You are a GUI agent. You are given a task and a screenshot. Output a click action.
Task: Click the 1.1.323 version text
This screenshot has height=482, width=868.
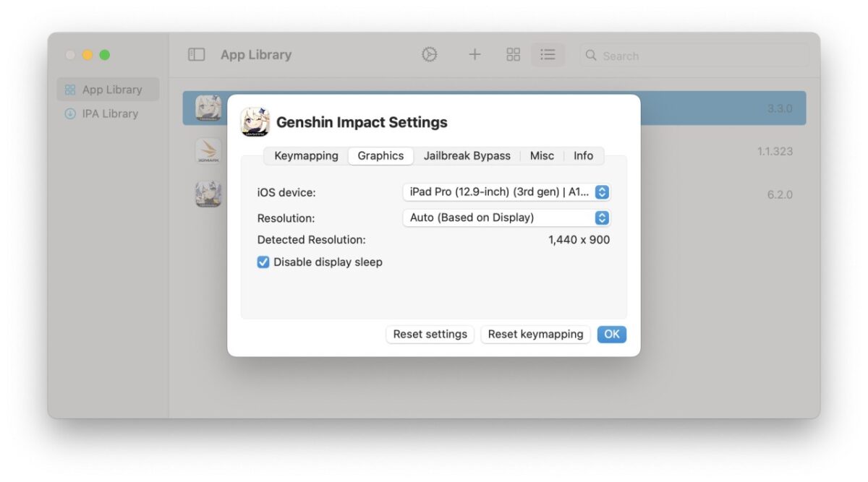click(775, 152)
